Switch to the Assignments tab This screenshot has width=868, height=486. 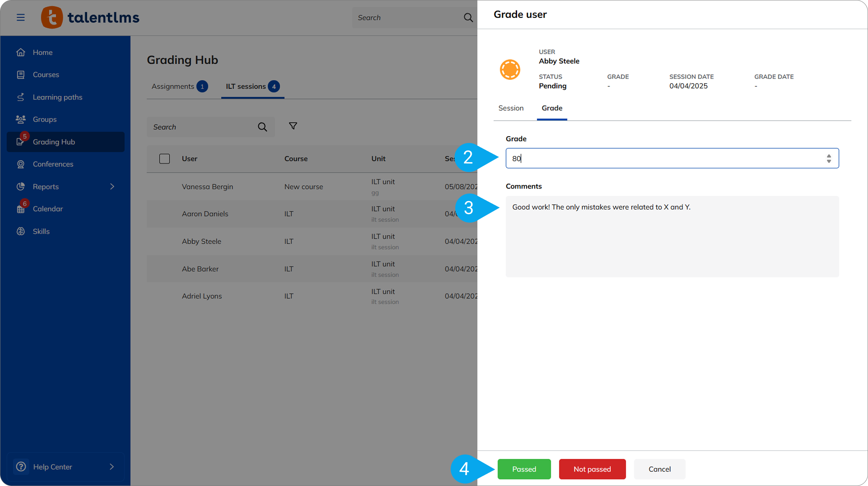pyautogui.click(x=173, y=86)
